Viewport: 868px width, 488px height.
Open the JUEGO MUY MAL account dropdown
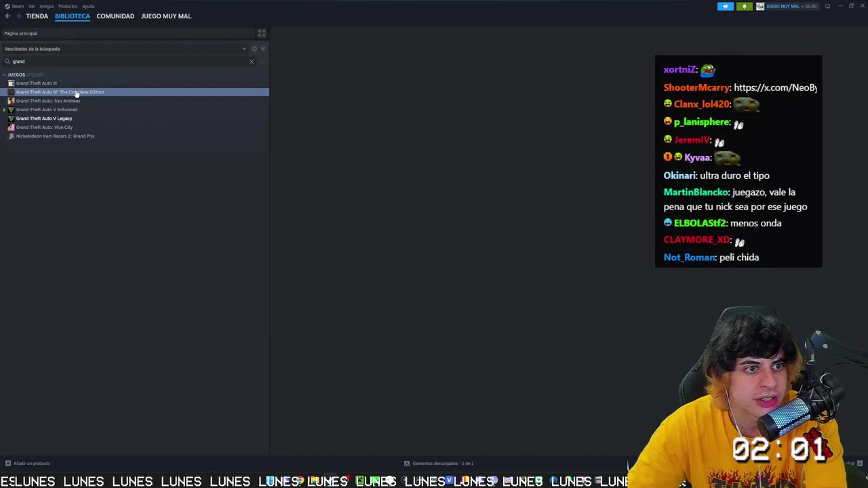[x=791, y=6]
